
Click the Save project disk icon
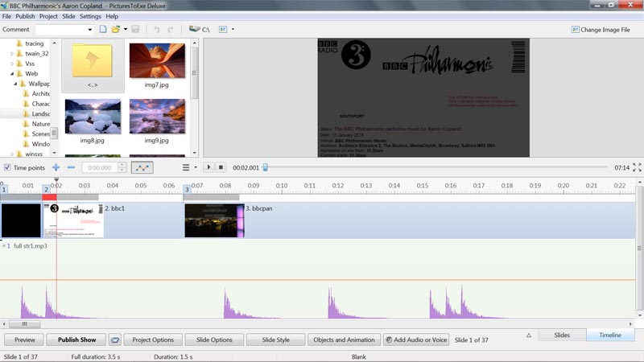[x=135, y=29]
